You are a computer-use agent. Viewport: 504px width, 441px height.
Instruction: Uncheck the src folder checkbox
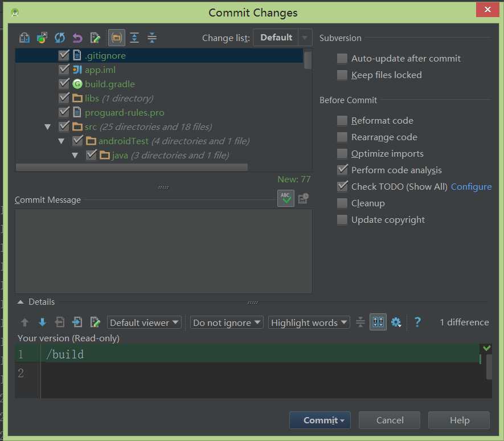[x=64, y=126]
